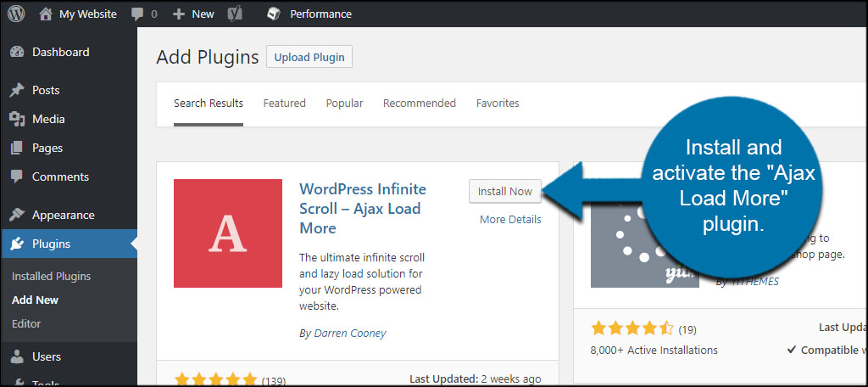The height and width of the screenshot is (387, 868).
Task: Open WordPress Infinite Scroll – Ajax Load More title
Action: pos(363,209)
